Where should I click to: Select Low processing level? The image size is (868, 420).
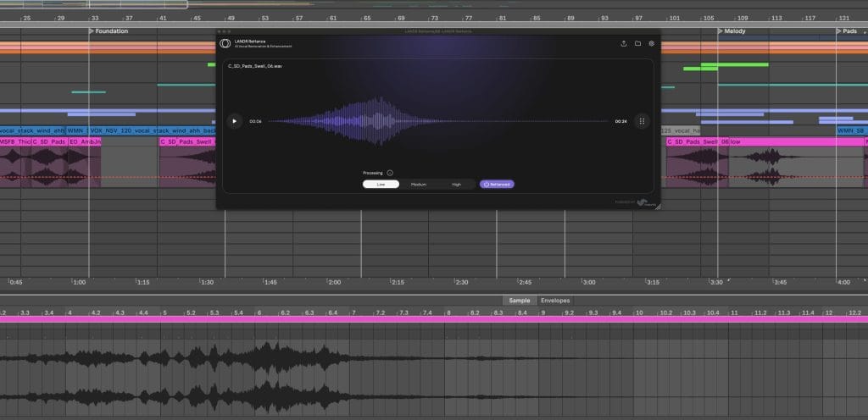381,184
